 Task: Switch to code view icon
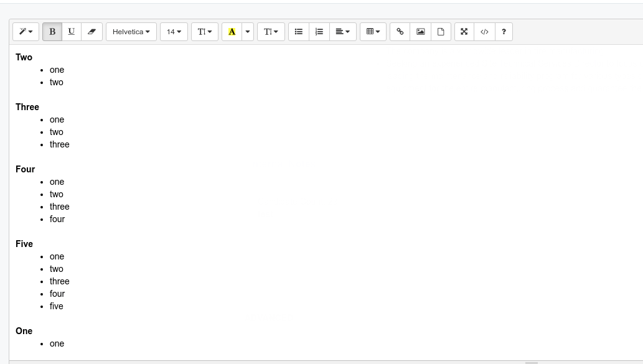point(484,32)
